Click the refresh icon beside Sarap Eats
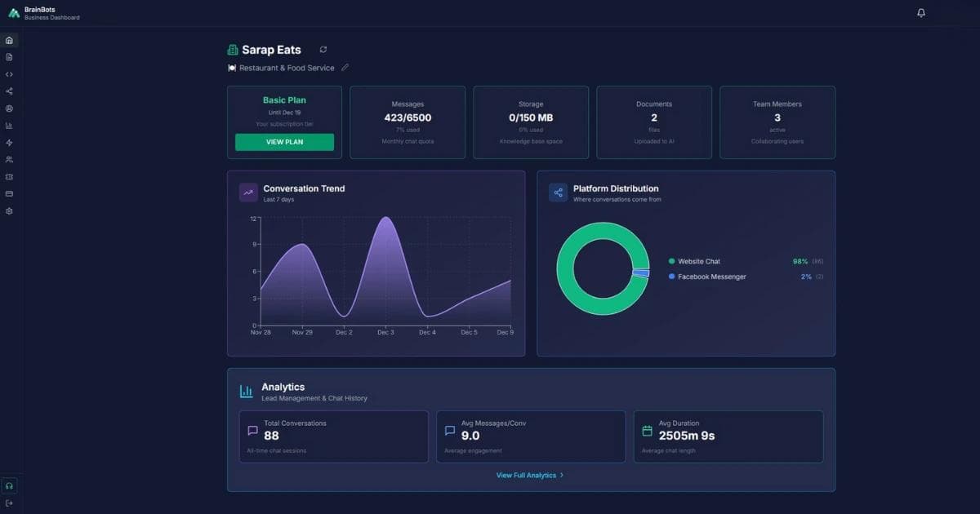The image size is (980, 514). point(323,49)
